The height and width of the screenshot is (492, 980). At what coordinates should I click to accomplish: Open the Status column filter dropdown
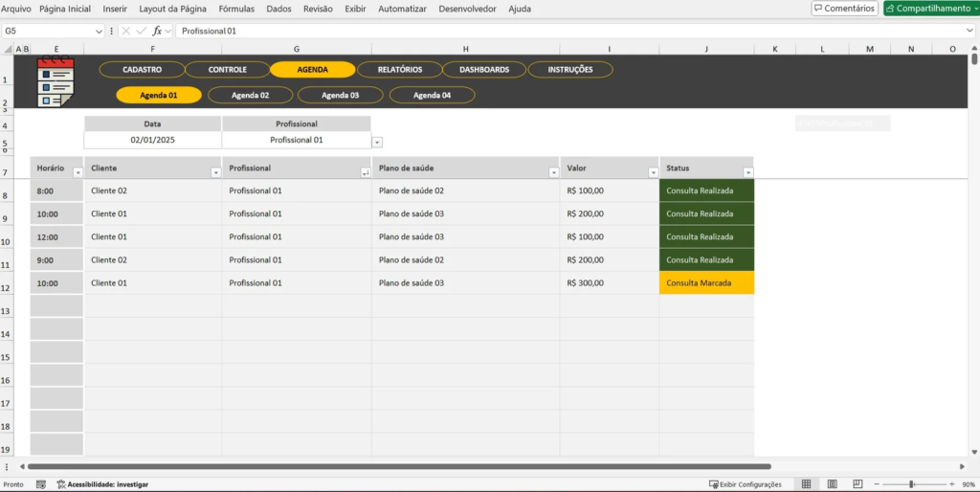point(747,172)
